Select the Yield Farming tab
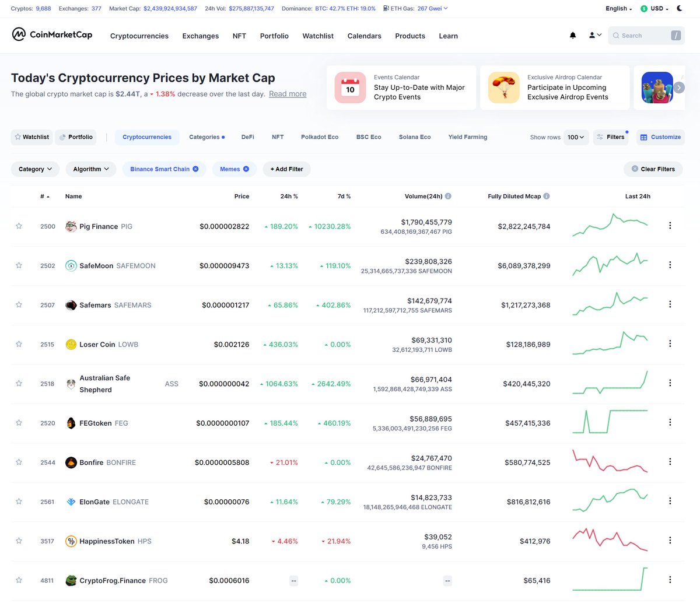Viewport: 700px width, 603px height. (468, 137)
